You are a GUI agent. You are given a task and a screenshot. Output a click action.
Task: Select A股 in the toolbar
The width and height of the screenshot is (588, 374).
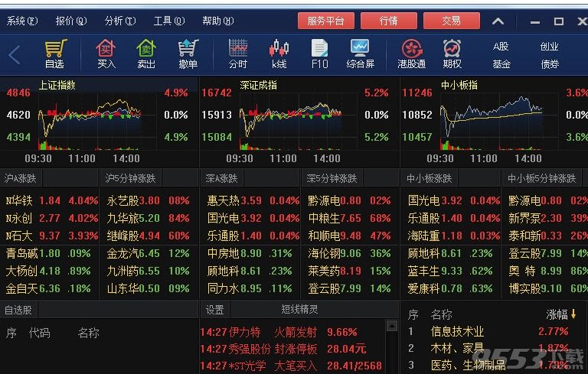point(501,47)
